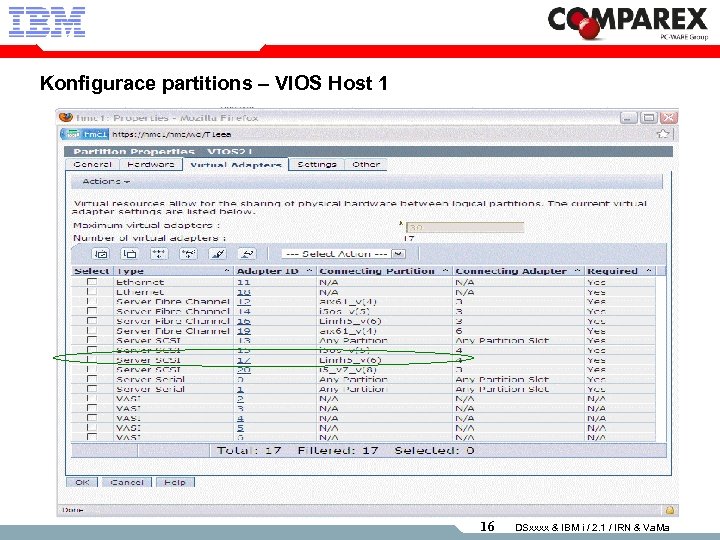Click the Select column header
720x540 pixels.
point(91,271)
